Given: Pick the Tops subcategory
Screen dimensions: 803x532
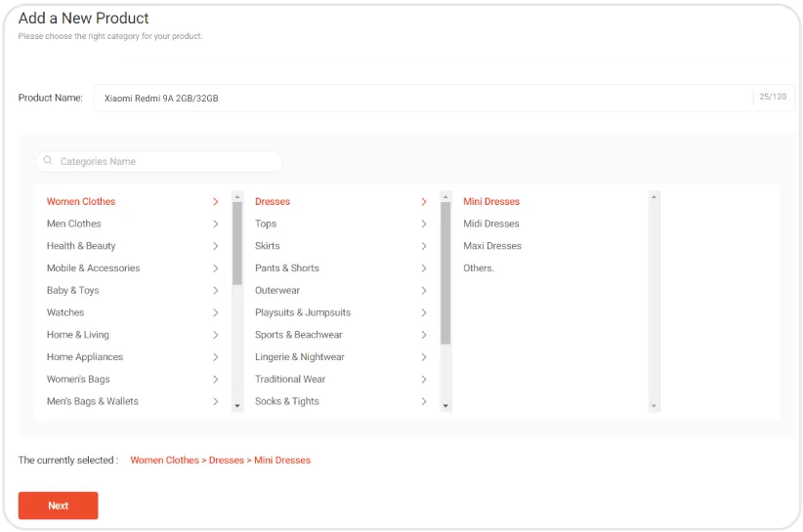Looking at the screenshot, I should click(x=266, y=224).
